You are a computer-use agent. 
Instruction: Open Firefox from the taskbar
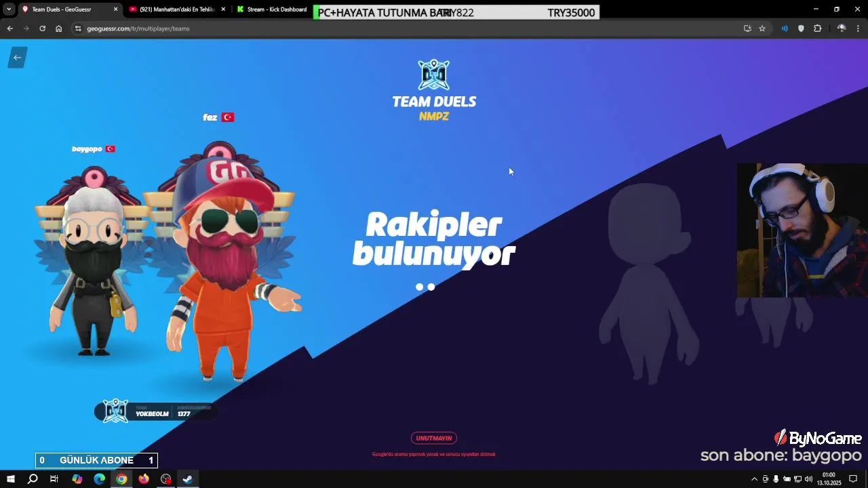(x=144, y=479)
